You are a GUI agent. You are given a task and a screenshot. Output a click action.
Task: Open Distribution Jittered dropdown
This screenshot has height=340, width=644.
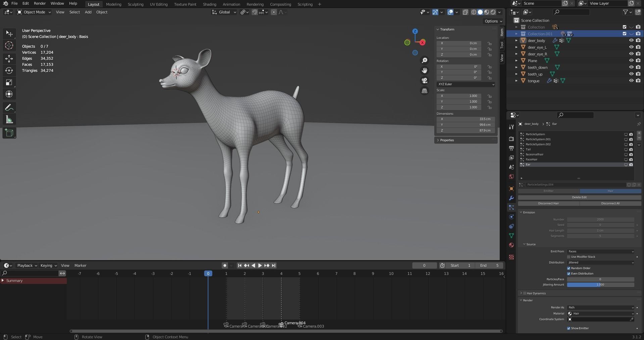(x=601, y=262)
